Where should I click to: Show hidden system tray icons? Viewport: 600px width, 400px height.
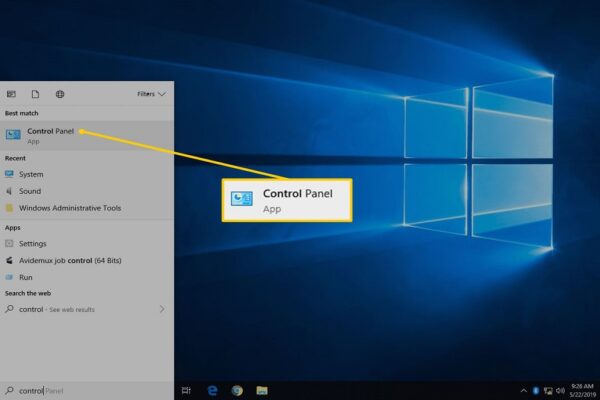(x=523, y=391)
